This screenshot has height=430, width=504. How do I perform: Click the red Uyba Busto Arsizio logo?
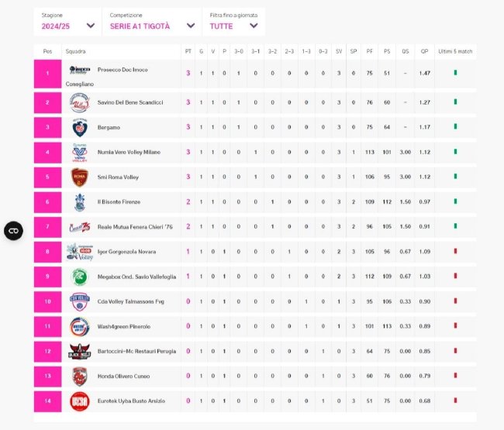(x=79, y=401)
